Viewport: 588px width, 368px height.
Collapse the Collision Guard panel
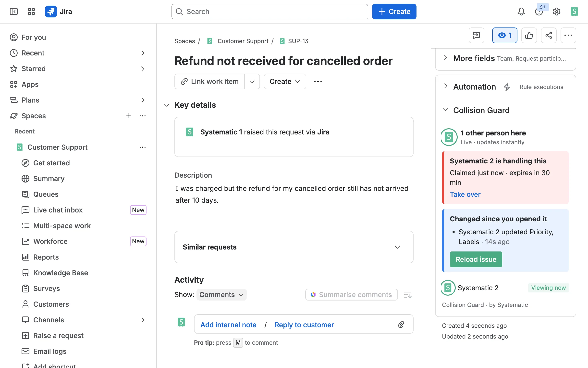[446, 110]
